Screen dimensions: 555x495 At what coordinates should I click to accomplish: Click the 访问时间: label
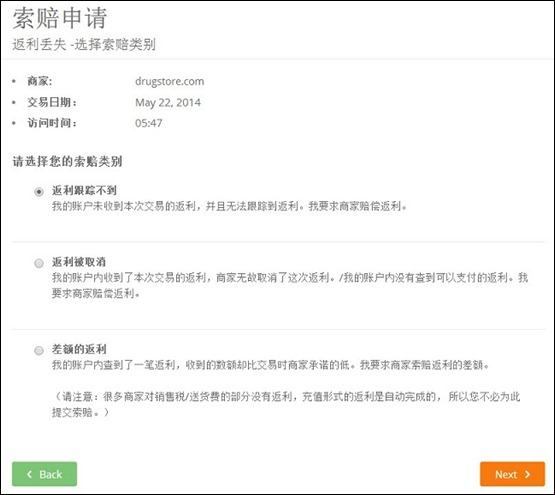[52, 123]
